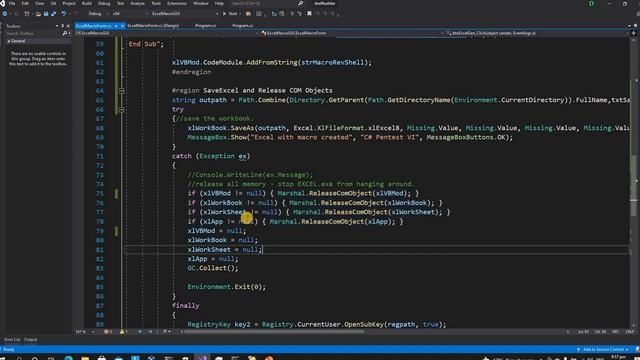Open the Project menu
Image resolution: width=640 pixels, height=360 pixels.
pos(69,3)
